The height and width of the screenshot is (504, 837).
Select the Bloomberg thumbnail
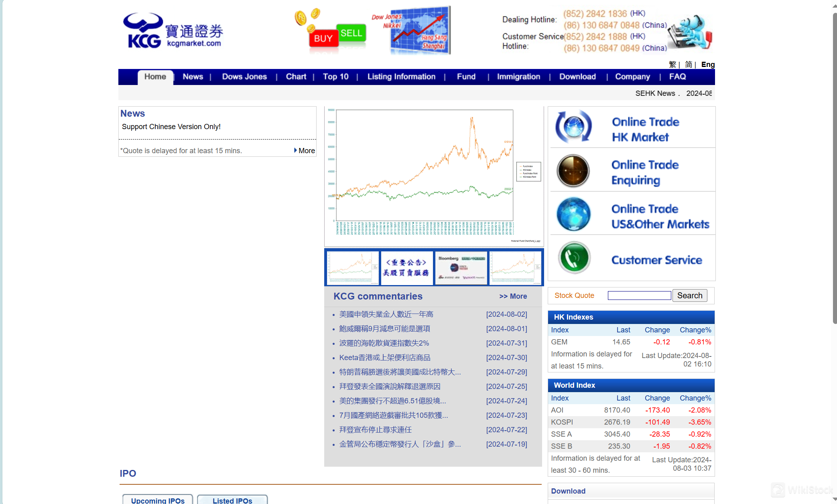tap(461, 268)
